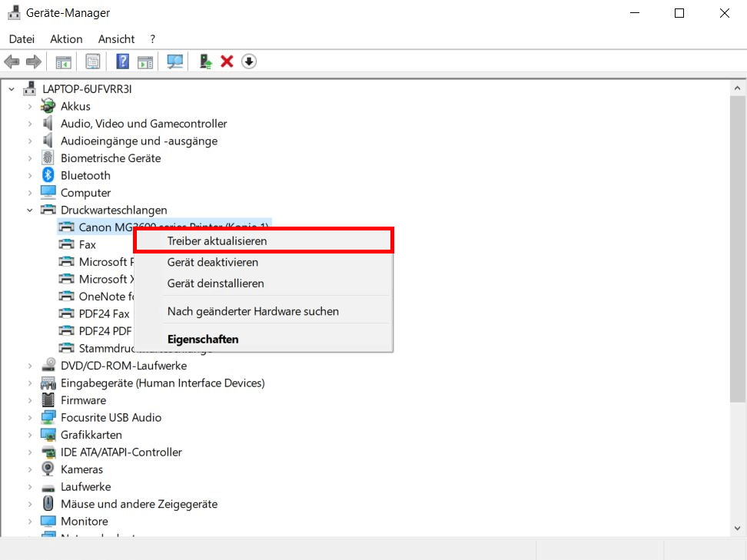Viewport: 747px width, 560px height.
Task: Scan for hardware changes monitor icon
Action: coord(175,61)
